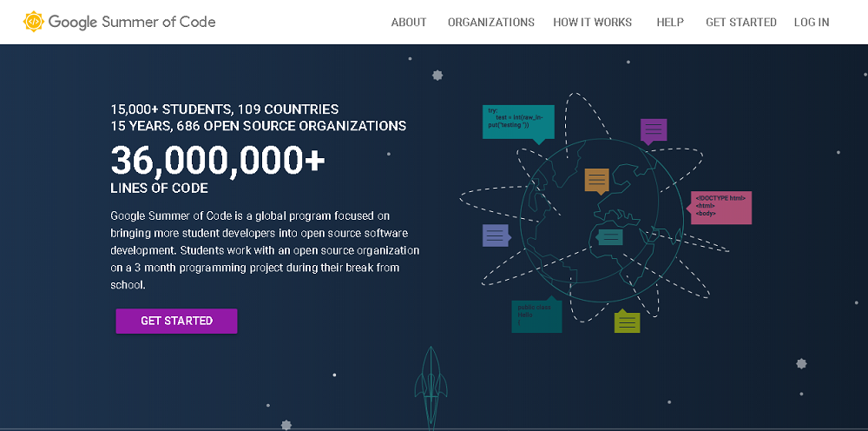Go to the Organizations page
Image resolution: width=868 pixels, height=431 pixels.
tap(490, 23)
